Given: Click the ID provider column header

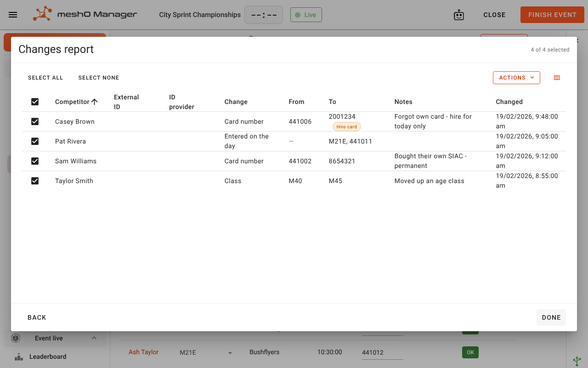Looking at the screenshot, I should (x=181, y=102).
